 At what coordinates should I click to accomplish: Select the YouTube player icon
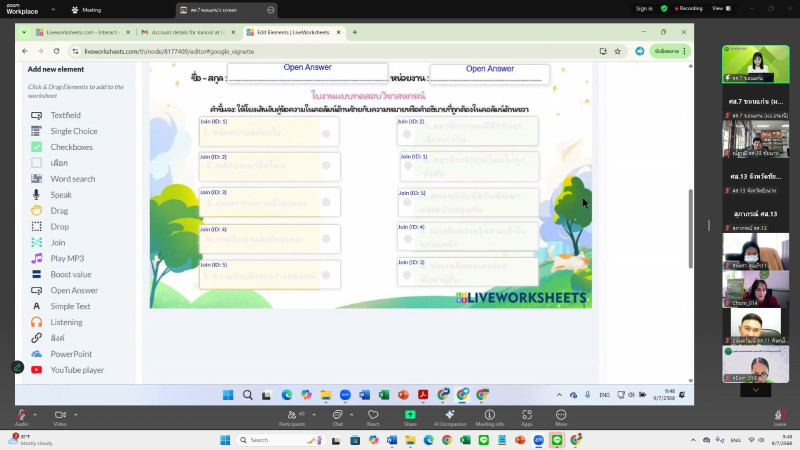point(36,370)
